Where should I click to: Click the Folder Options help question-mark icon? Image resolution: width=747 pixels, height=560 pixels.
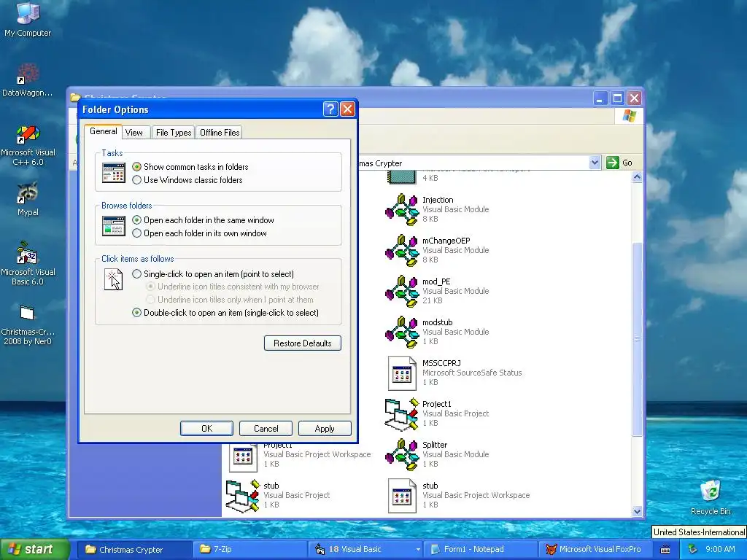click(330, 109)
